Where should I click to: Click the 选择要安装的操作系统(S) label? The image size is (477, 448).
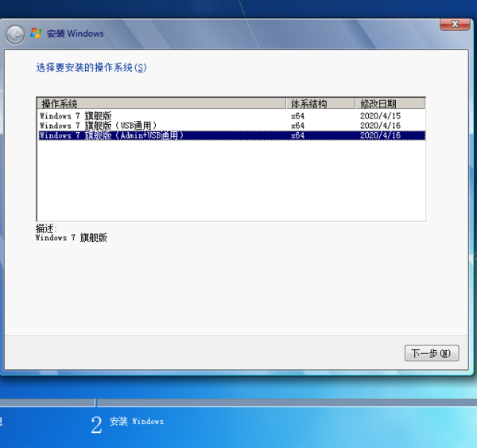coord(91,68)
